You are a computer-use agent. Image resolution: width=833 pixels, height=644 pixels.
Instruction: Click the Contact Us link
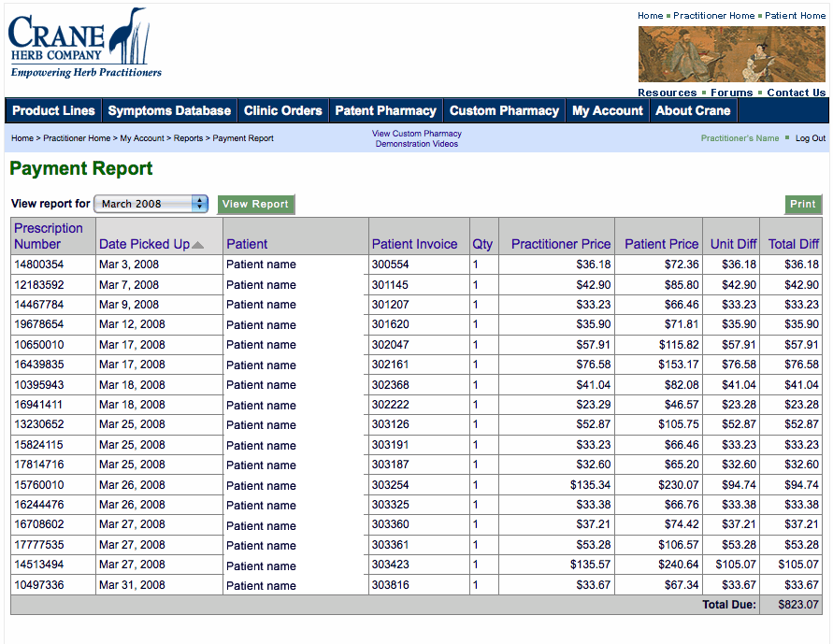pos(796,93)
